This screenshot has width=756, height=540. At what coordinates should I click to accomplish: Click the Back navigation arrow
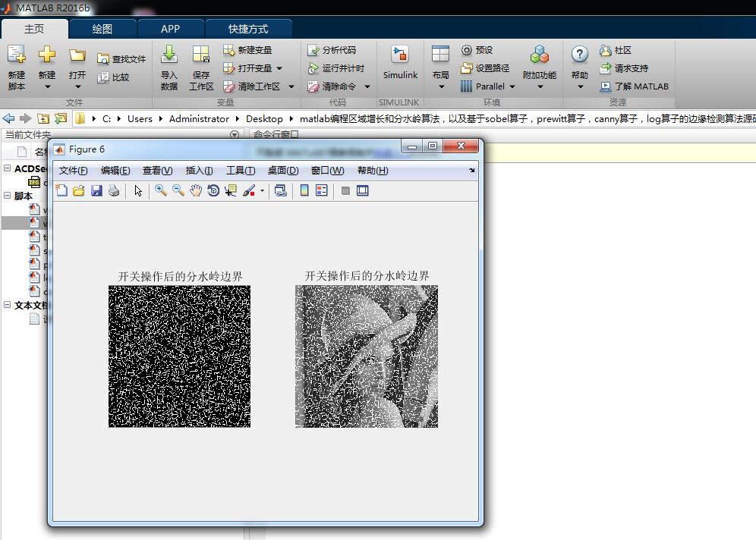[x=8, y=118]
